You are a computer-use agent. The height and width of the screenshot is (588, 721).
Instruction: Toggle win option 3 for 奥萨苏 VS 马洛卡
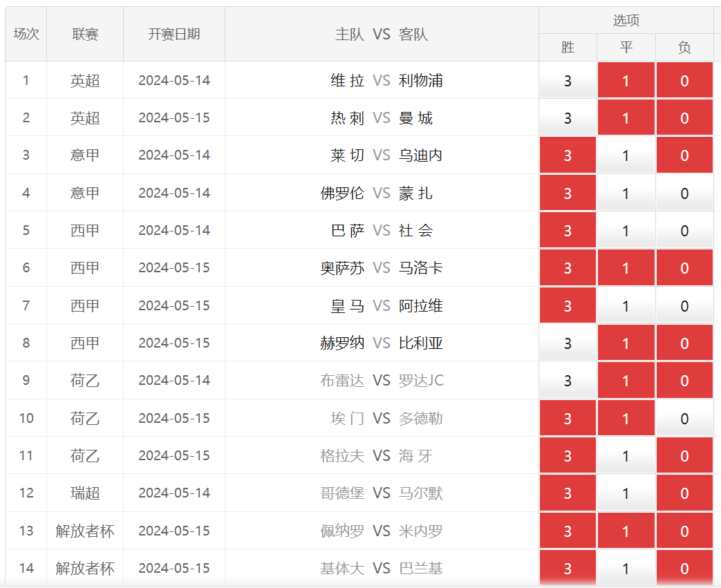[568, 267]
